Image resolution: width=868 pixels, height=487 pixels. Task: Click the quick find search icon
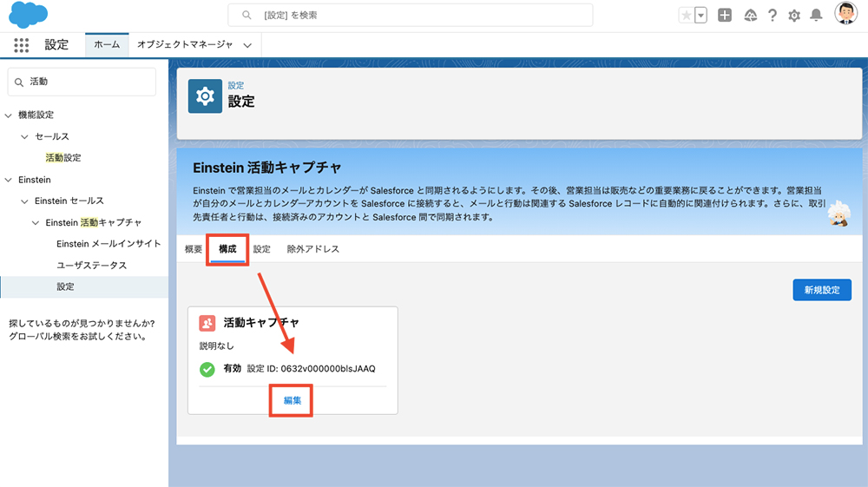[x=19, y=82]
